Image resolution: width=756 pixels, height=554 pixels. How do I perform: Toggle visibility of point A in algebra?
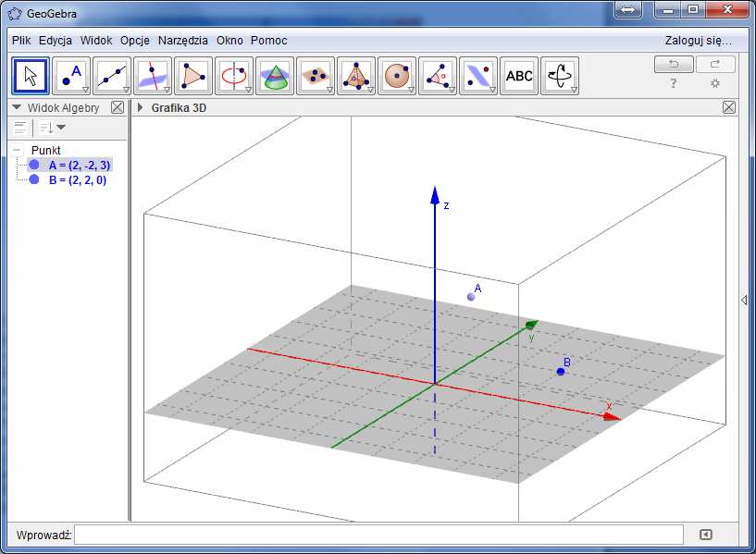pos(33,165)
